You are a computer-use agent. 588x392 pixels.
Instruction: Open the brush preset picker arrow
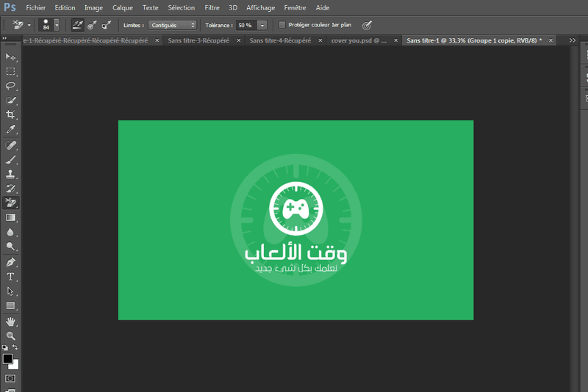[57, 25]
